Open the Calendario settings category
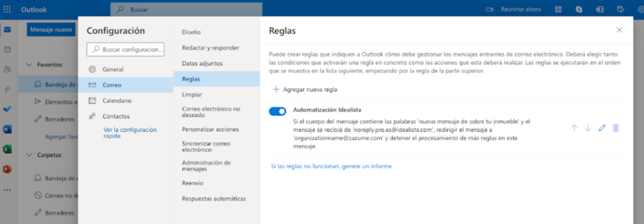This screenshot has width=644, height=224. (116, 100)
